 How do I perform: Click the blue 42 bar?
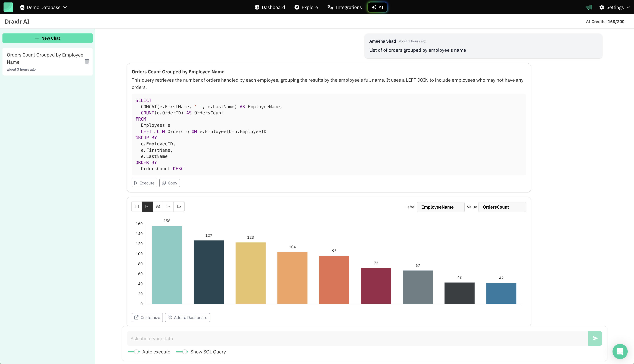[501, 293]
